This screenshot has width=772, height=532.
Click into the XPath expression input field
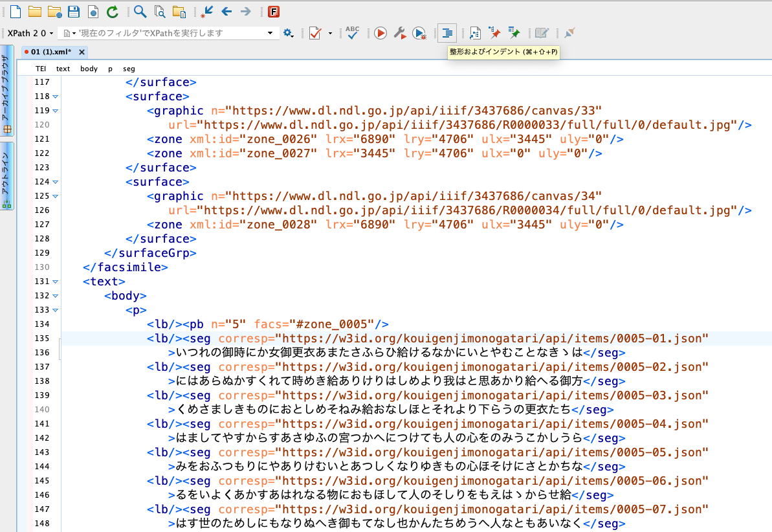tap(168, 33)
